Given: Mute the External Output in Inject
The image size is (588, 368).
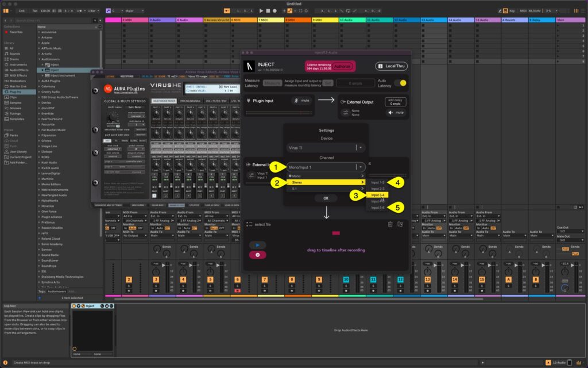Looking at the screenshot, I should point(396,113).
